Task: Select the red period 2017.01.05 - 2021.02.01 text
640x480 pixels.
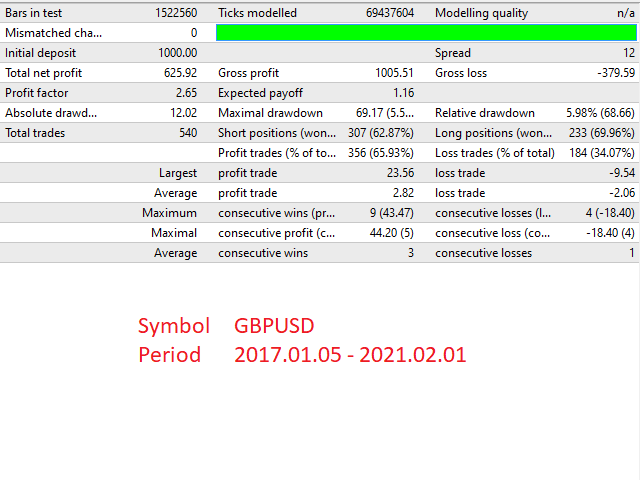Action: pyautogui.click(x=350, y=354)
